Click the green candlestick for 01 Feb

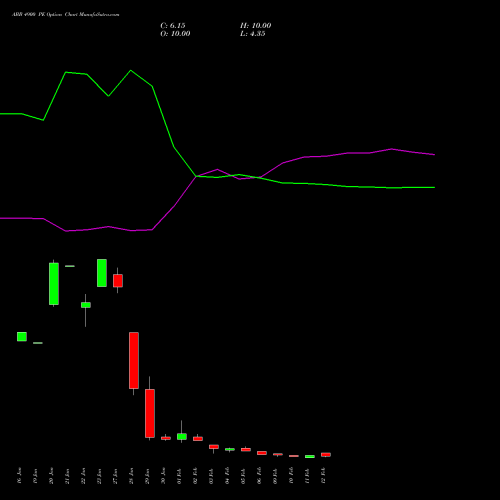[x=182, y=436]
